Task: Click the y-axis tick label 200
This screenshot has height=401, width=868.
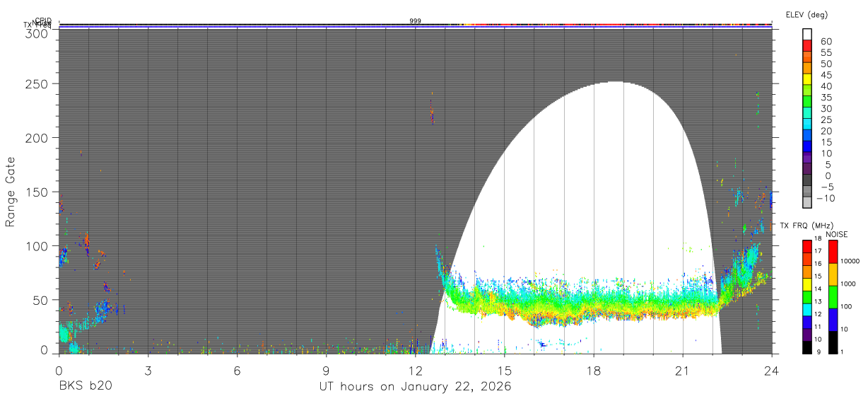Action: (36, 137)
